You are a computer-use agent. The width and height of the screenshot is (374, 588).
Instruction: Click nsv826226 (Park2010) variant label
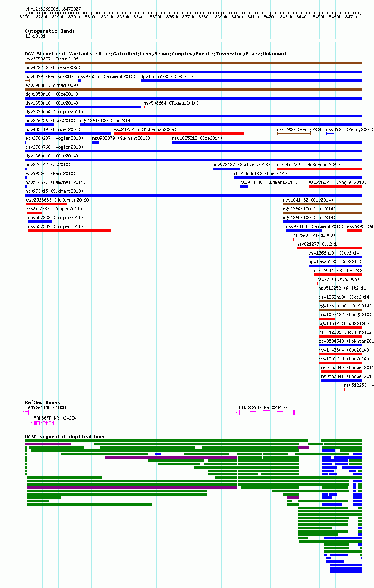(x=50, y=121)
